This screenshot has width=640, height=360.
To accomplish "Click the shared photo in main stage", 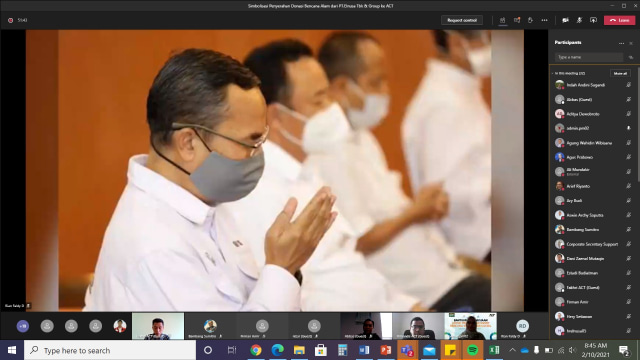I will point(275,170).
